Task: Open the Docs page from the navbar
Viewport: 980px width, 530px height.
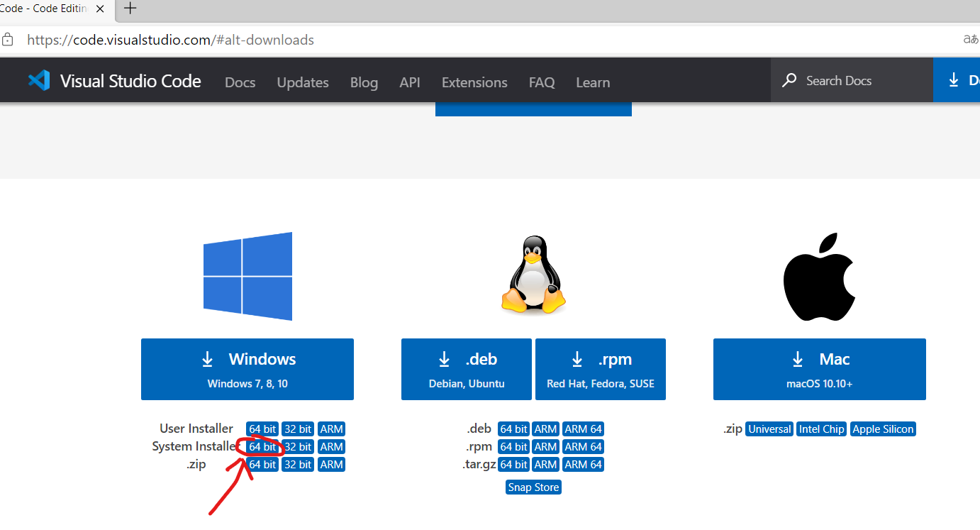Action: coord(240,82)
